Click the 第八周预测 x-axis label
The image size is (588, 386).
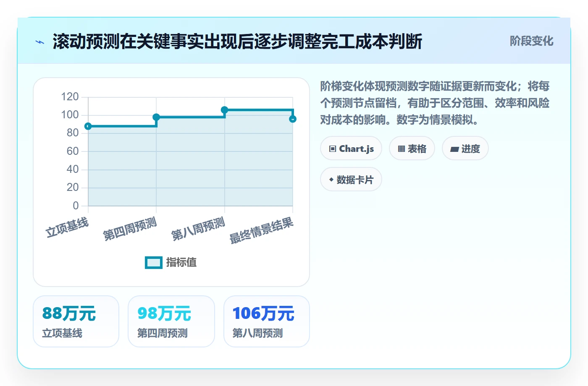tap(198, 229)
